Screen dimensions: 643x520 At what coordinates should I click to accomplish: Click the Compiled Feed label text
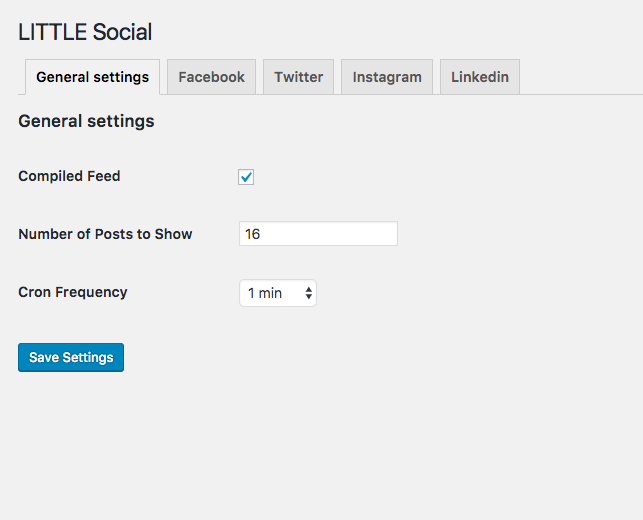(x=69, y=176)
